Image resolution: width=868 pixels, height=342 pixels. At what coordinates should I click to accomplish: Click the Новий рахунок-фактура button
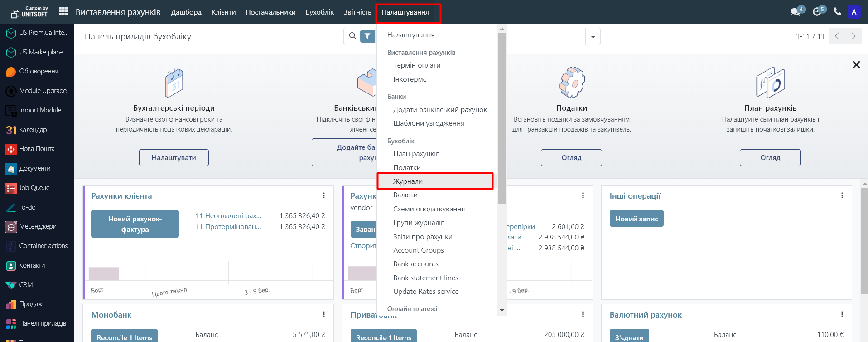click(x=135, y=224)
